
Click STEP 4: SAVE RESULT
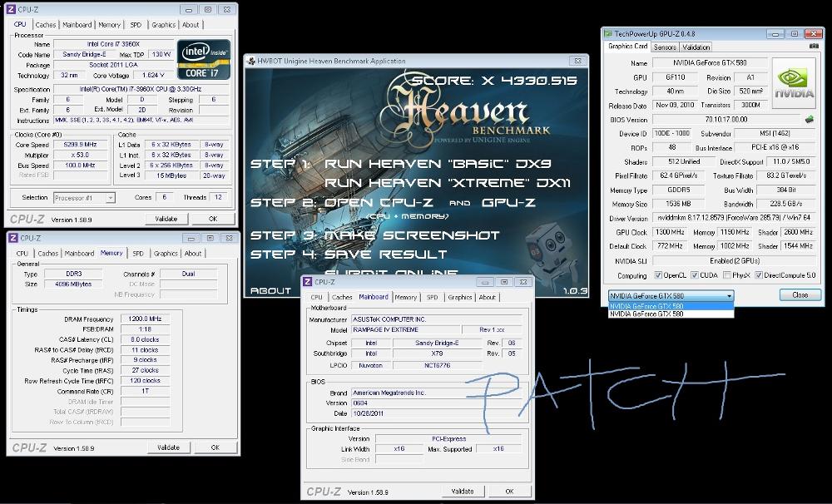(349, 254)
